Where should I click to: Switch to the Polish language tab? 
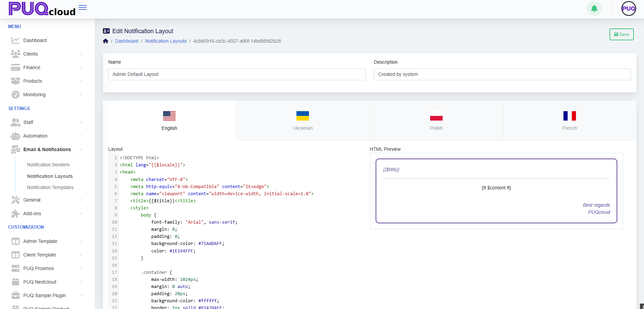tap(436, 120)
